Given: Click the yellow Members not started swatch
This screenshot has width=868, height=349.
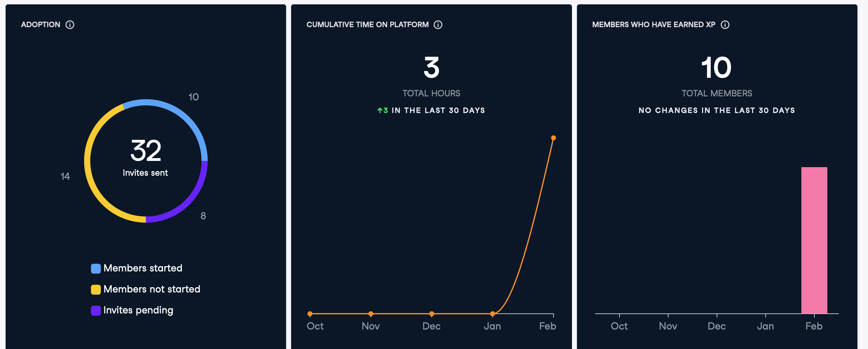Looking at the screenshot, I should [96, 289].
